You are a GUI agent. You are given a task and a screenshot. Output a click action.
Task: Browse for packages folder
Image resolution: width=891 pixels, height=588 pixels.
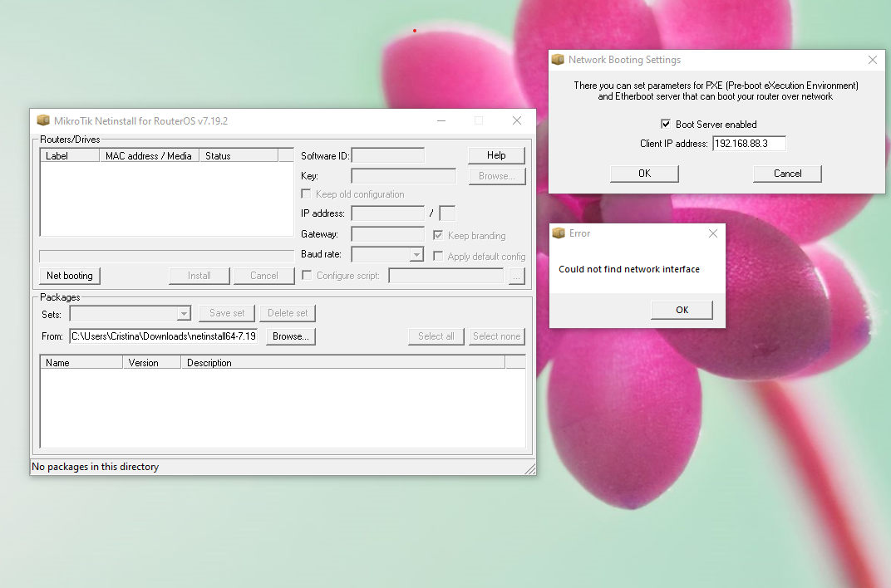pyautogui.click(x=291, y=336)
